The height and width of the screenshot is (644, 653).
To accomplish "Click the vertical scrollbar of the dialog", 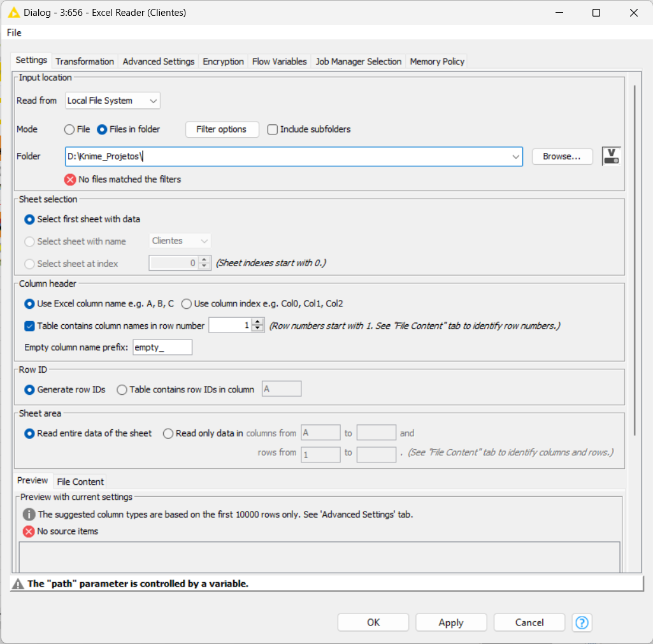I will point(634,255).
